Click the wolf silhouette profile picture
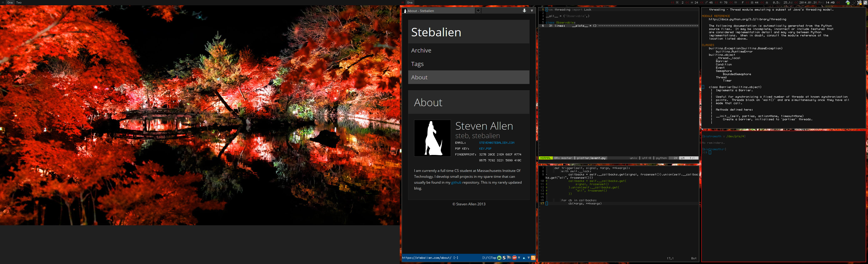 (432, 138)
